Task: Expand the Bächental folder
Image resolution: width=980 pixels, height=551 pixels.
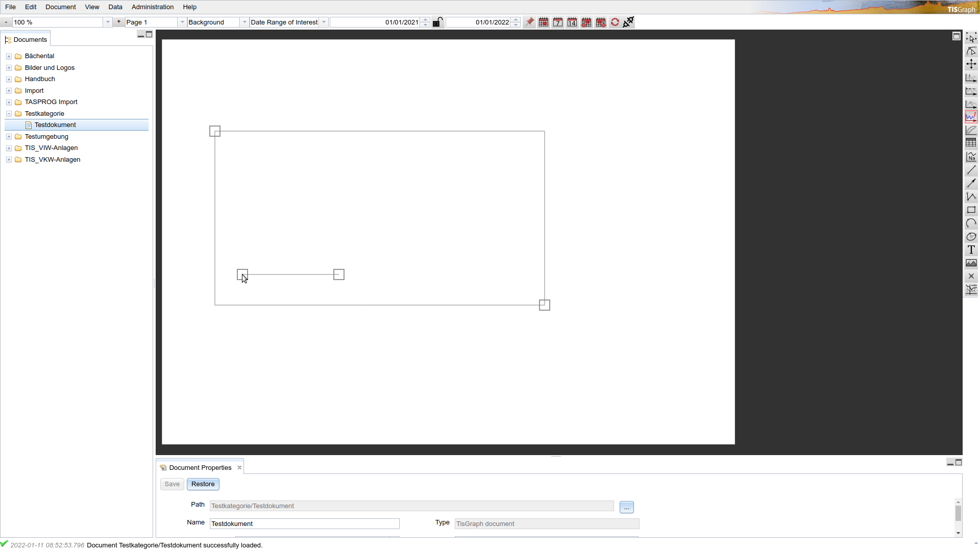Action: 9,56
